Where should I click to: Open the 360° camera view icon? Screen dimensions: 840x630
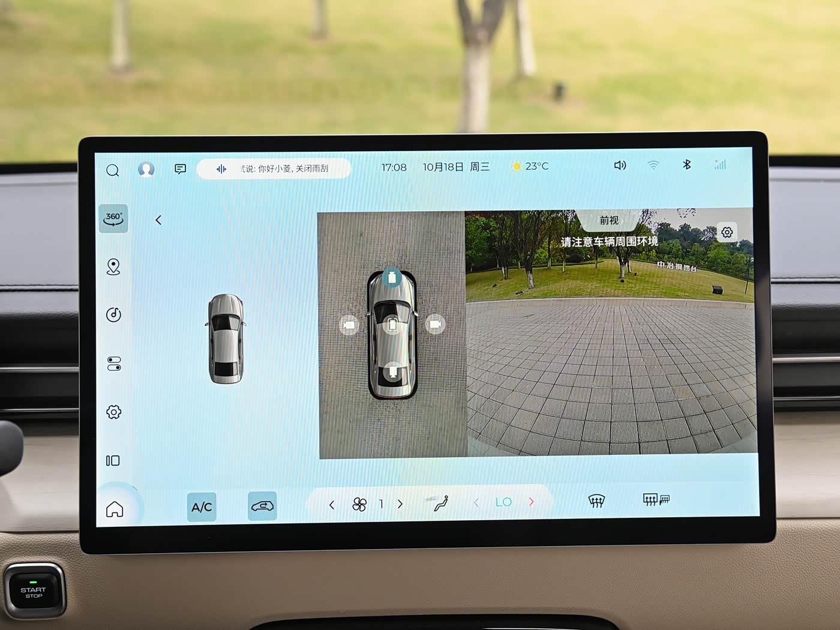[x=113, y=219]
